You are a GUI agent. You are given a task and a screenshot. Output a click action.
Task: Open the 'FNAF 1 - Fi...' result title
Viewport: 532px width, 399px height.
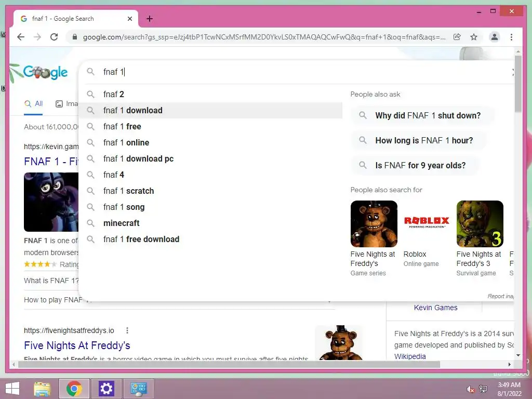point(51,162)
